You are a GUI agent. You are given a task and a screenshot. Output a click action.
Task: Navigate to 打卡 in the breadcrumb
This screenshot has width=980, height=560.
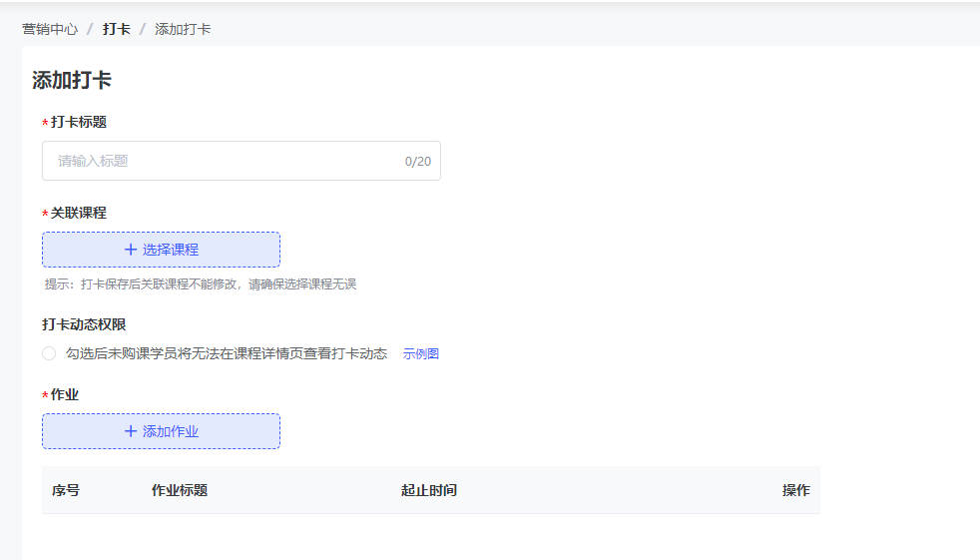(116, 29)
